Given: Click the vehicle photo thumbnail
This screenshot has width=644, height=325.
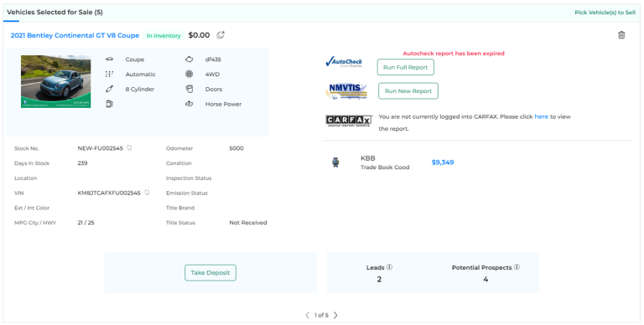Looking at the screenshot, I should 56,81.
